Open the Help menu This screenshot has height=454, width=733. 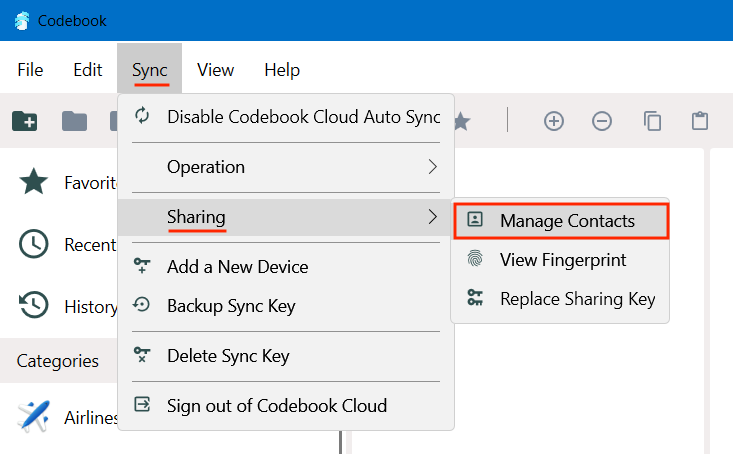tap(282, 70)
